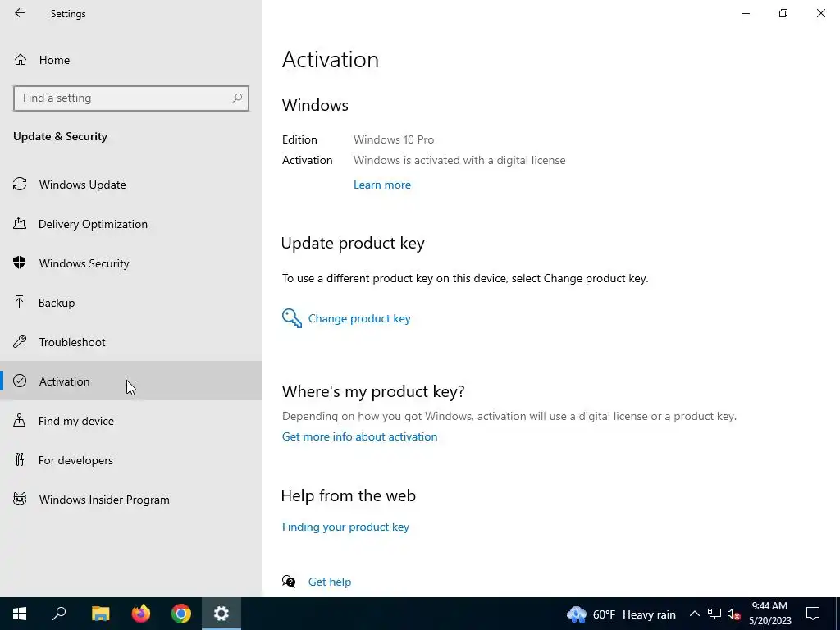
Task: Click the Windows Update refresh icon
Action: tap(20, 185)
